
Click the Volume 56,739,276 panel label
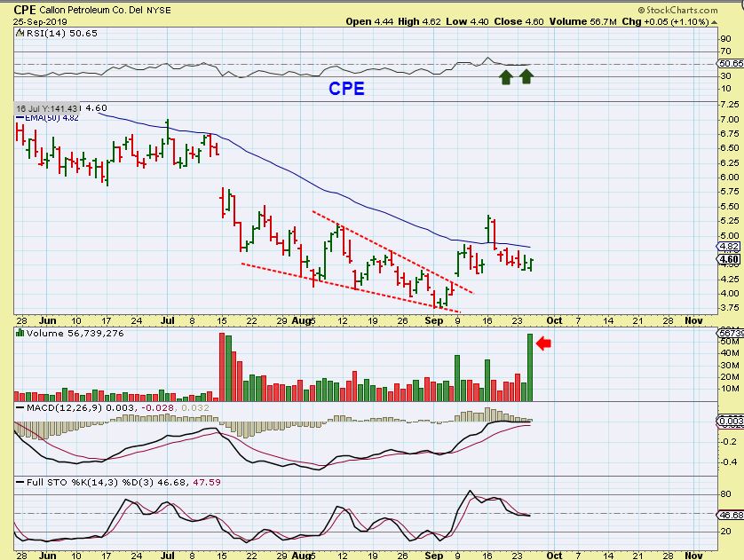click(75, 333)
